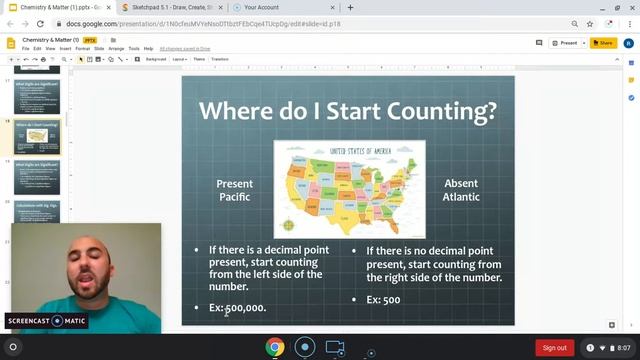Viewport: 640px width, 360px height.
Task: Open the View menu
Action: click(x=50, y=49)
